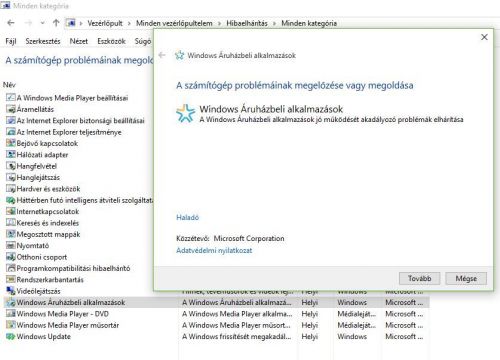
Task: Click Microsoft cell in Windows Update row
Action: (404, 336)
